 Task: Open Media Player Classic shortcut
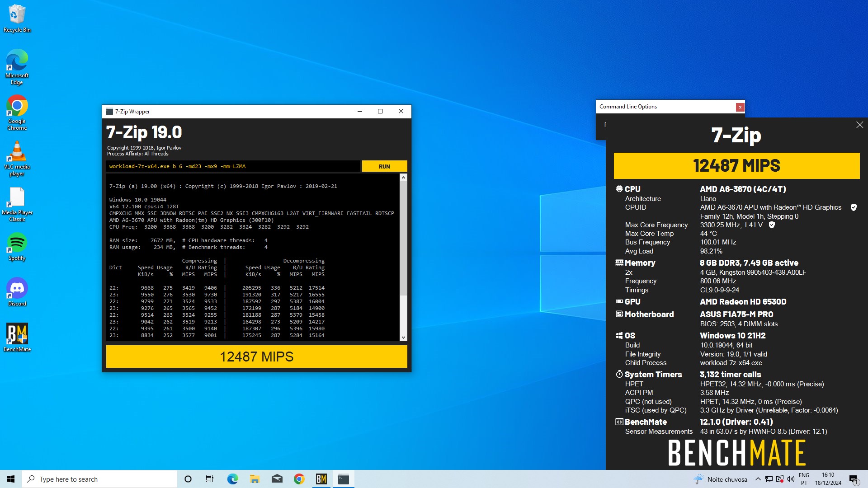17,204
